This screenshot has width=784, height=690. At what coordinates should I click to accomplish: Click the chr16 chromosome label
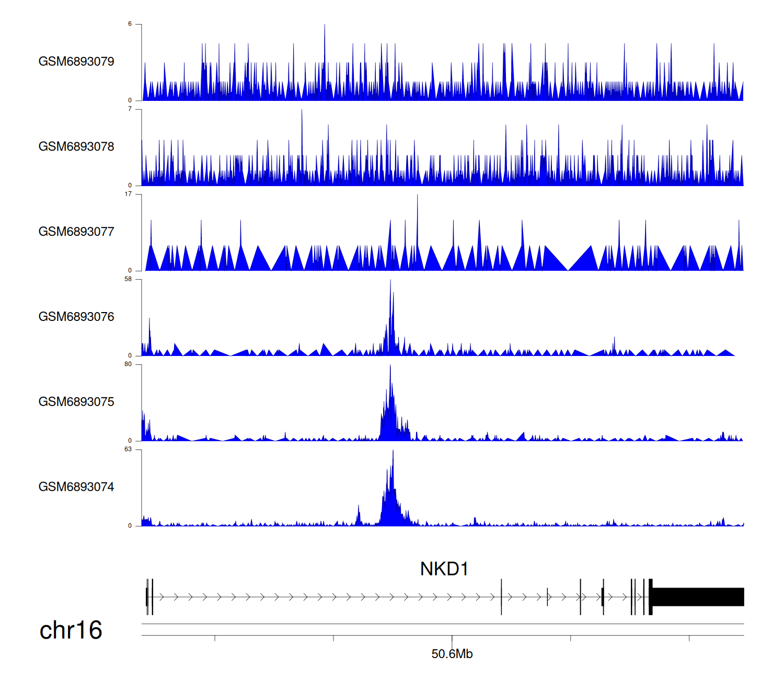point(71,630)
